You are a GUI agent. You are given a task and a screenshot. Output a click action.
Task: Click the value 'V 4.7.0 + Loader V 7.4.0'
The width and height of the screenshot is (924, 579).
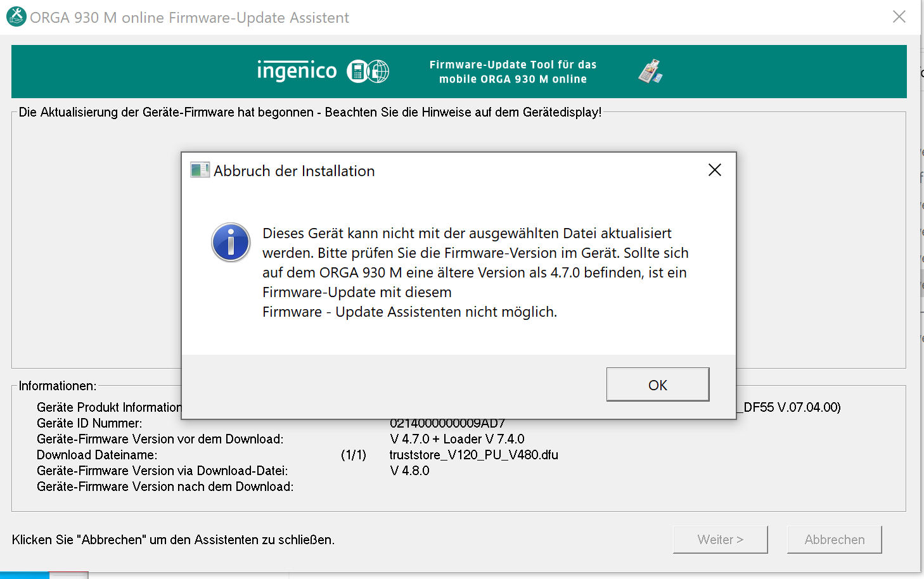click(458, 439)
